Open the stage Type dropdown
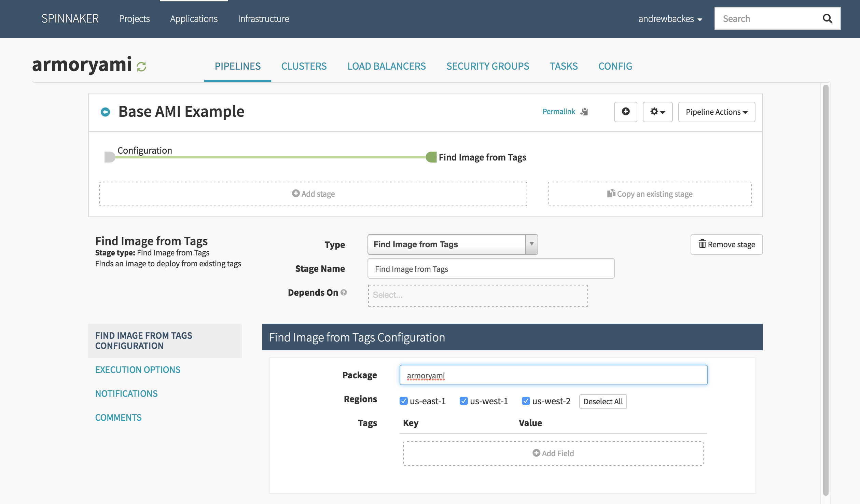860x504 pixels. [452, 244]
